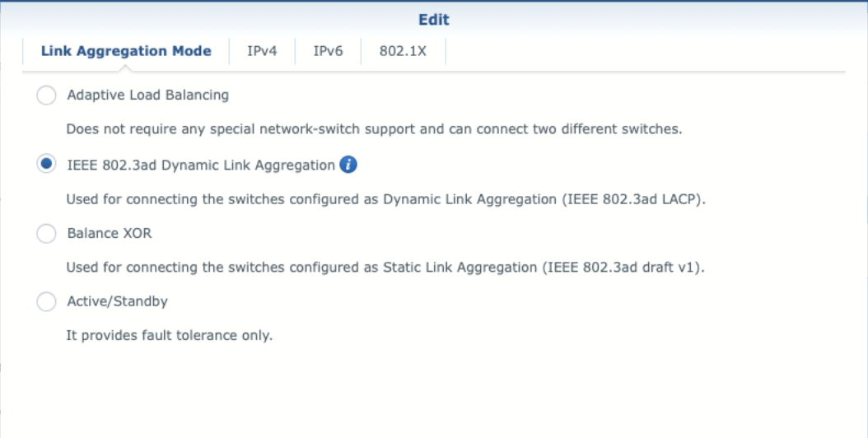Click the blue info icon beside Dynamic Link Aggregation
The width and height of the screenshot is (868, 438).
[x=348, y=165]
